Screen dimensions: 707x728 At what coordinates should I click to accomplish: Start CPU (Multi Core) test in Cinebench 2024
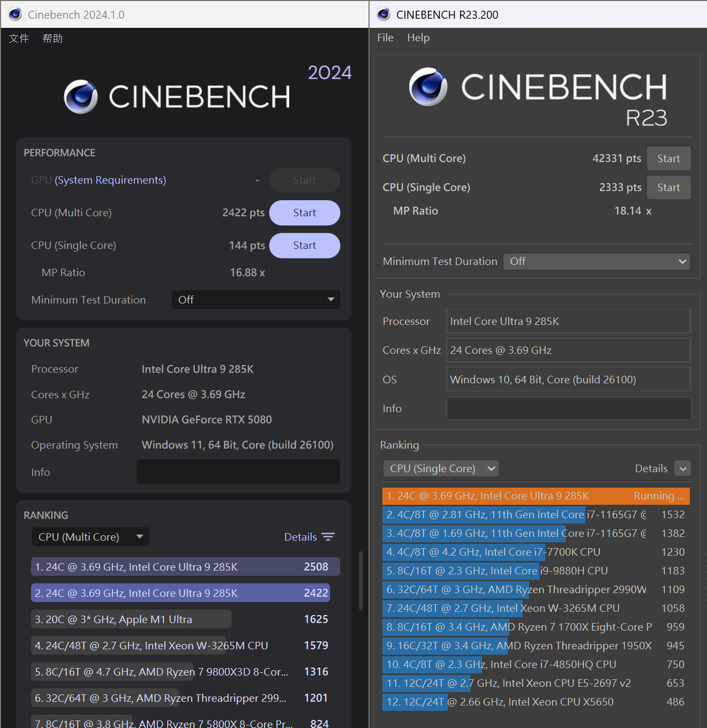tap(304, 213)
